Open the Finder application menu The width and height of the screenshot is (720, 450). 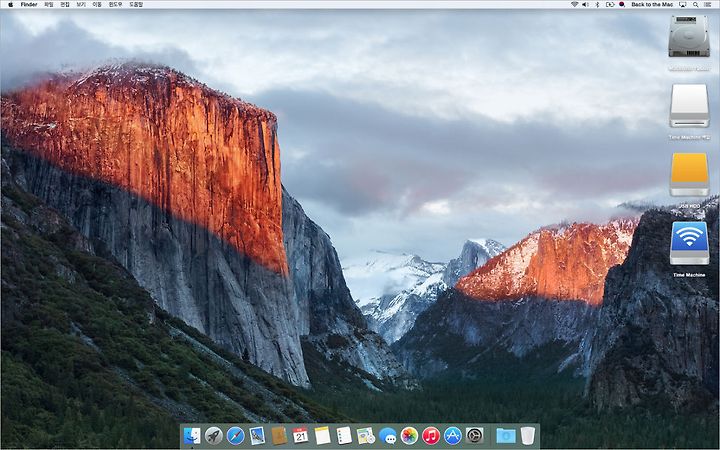tap(29, 4)
